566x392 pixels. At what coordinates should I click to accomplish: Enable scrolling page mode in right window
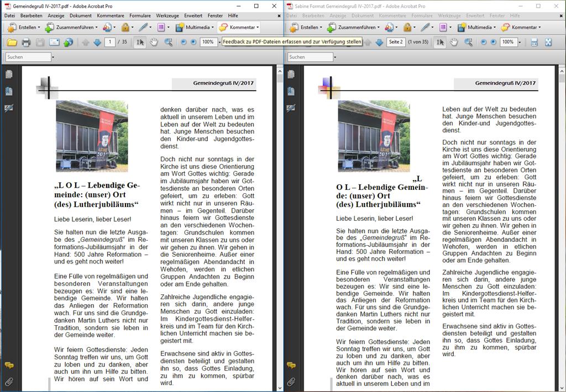pyautogui.click(x=534, y=42)
